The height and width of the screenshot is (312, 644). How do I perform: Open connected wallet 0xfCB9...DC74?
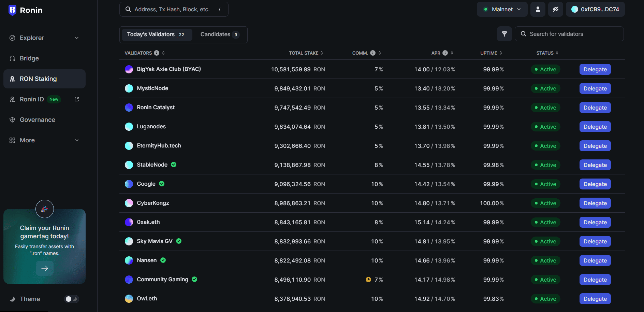(x=595, y=9)
